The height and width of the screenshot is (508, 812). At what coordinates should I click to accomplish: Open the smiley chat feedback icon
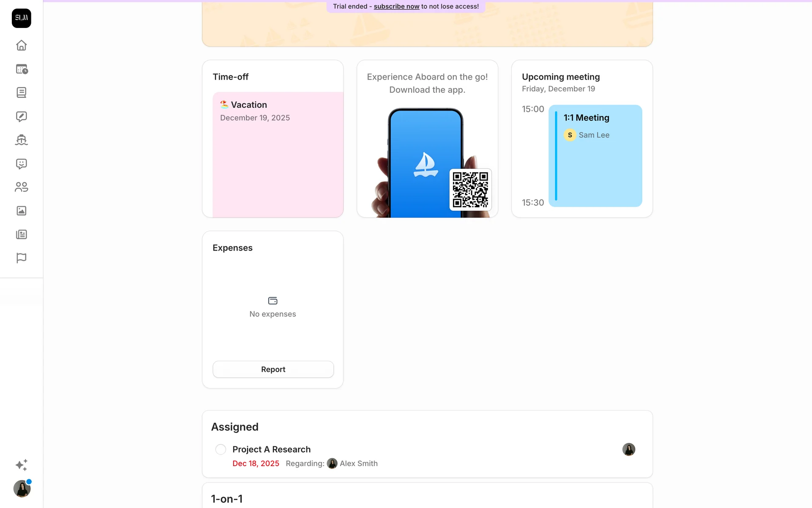(21, 164)
